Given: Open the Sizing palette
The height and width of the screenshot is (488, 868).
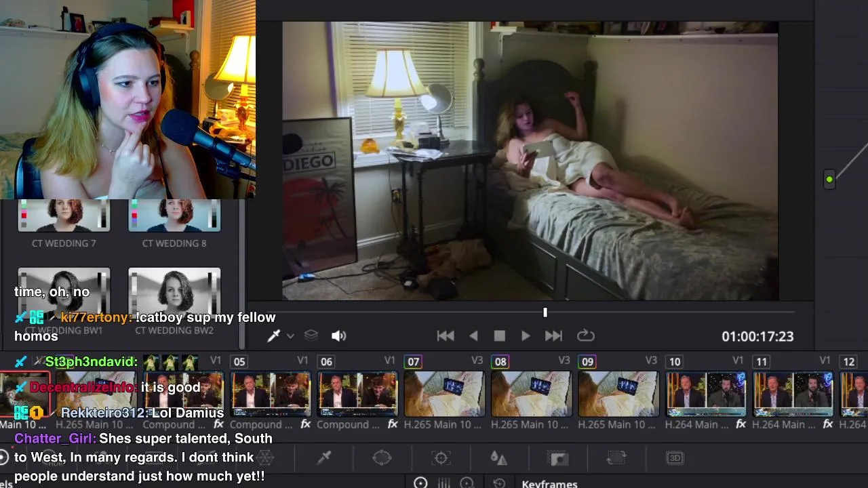Looking at the screenshot, I should click(616, 458).
